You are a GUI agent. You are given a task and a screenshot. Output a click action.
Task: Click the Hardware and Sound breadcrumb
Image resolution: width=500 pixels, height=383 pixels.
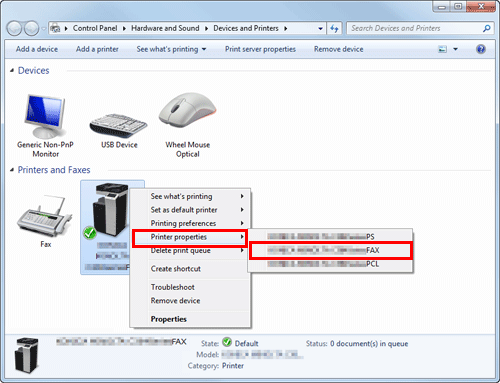coord(165,28)
